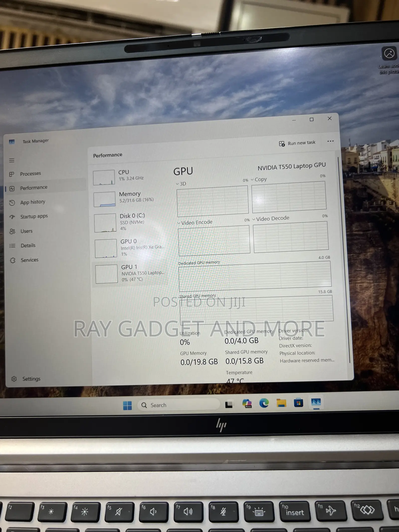The height and width of the screenshot is (532, 399).
Task: Click the Users people icon
Action: 12,231
